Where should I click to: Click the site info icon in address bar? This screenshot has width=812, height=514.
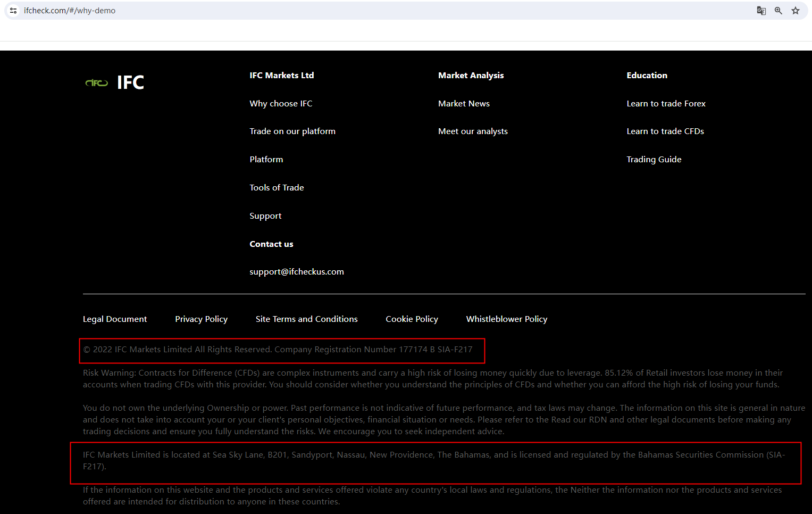point(13,11)
